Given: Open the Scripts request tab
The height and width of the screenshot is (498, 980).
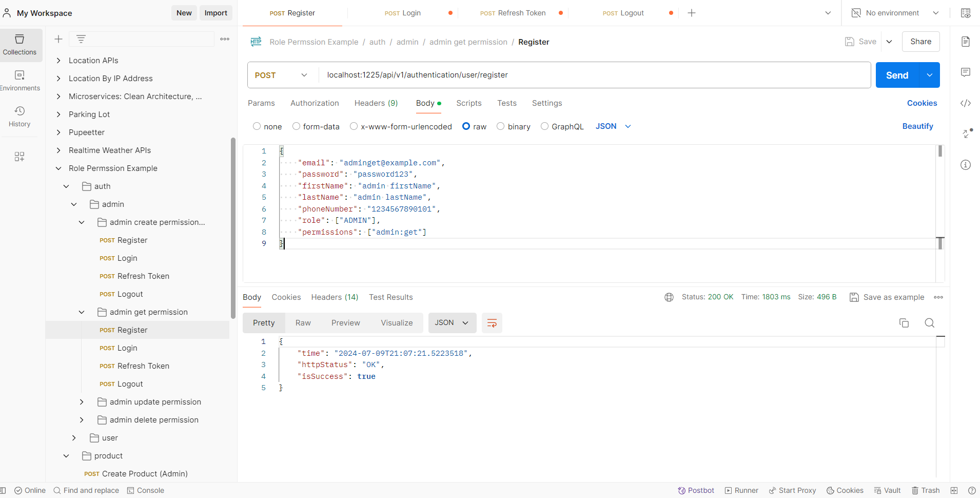Looking at the screenshot, I should click(469, 103).
